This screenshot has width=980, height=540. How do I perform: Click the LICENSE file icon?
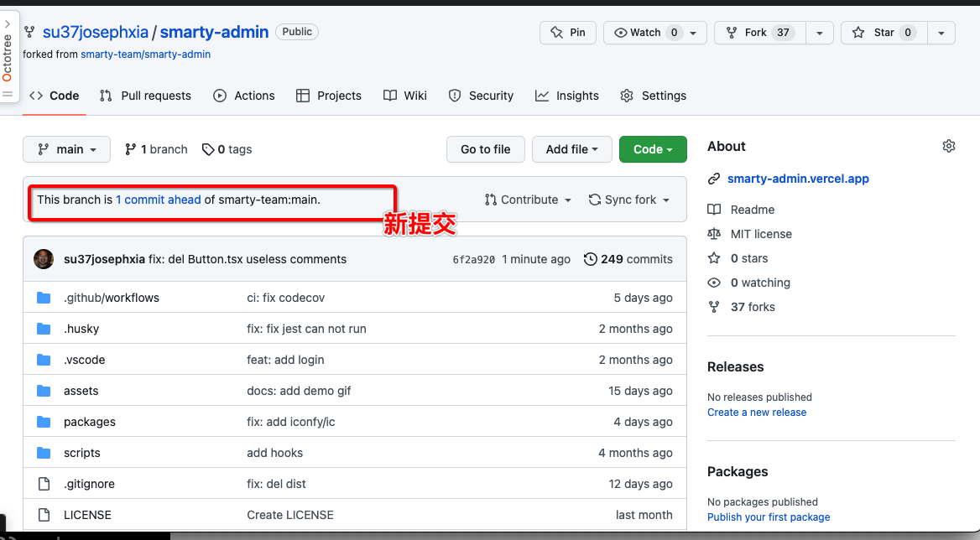[x=44, y=515]
